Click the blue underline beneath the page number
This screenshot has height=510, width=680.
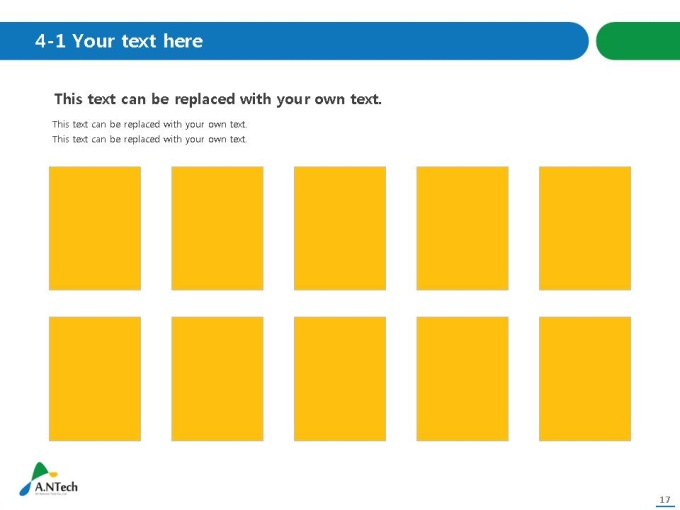coord(665,506)
